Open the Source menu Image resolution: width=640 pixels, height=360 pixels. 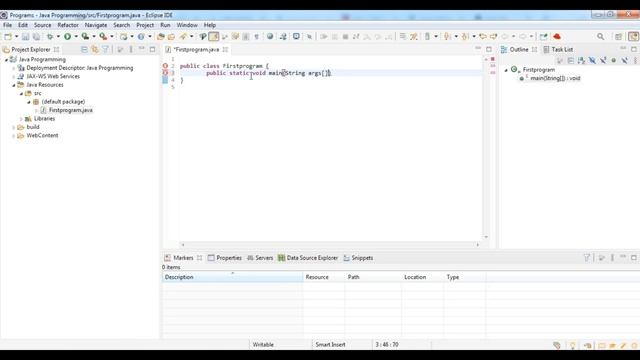click(42, 25)
